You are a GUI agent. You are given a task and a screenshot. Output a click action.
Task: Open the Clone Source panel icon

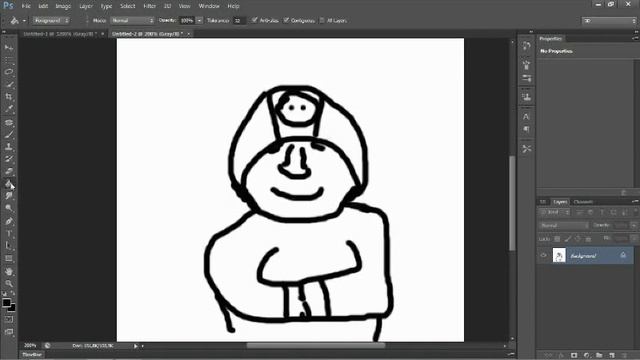point(527,97)
